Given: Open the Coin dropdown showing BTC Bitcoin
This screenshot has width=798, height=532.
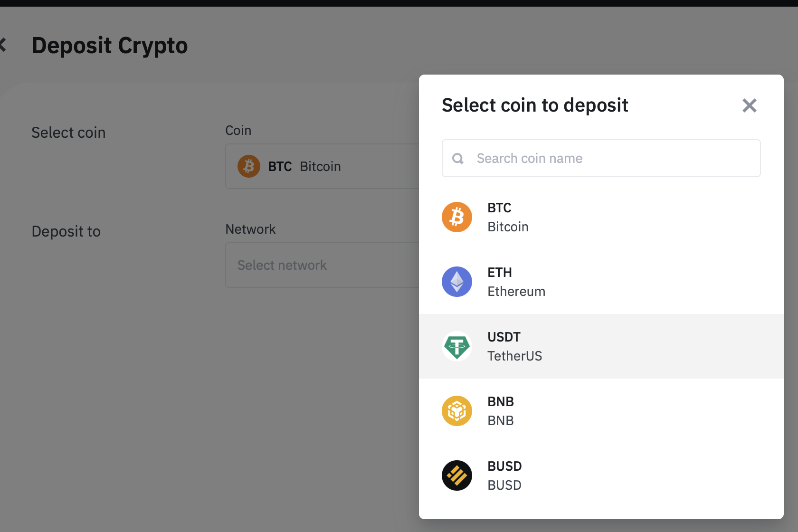Looking at the screenshot, I should tap(322, 166).
